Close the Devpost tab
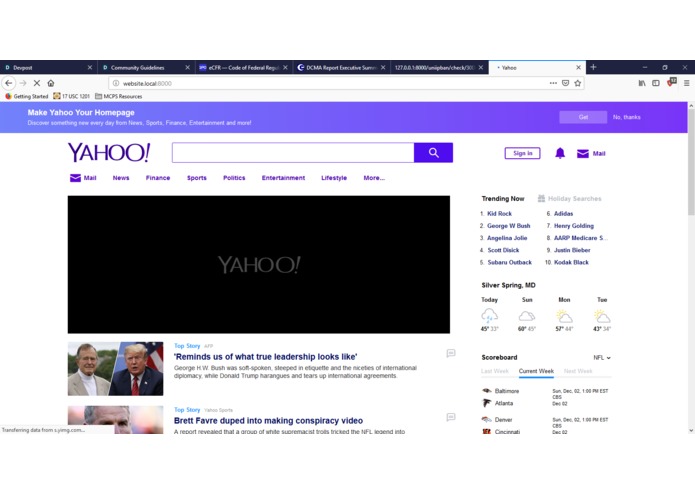Viewport: 695px width, 494px height. pyautogui.click(x=90, y=67)
